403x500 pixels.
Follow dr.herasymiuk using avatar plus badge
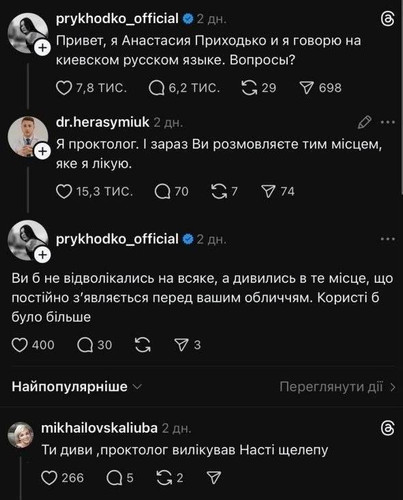point(42,152)
